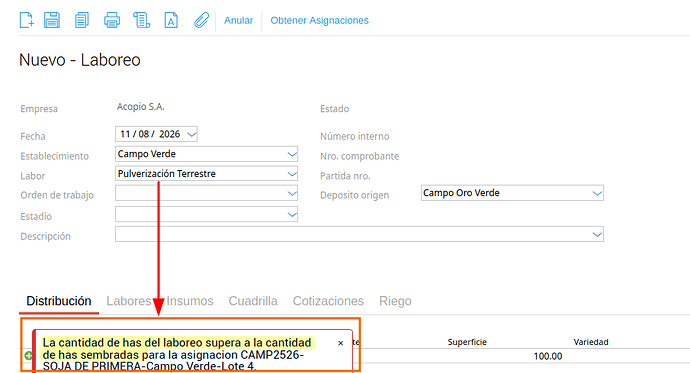Select the Distribución tab

click(59, 301)
